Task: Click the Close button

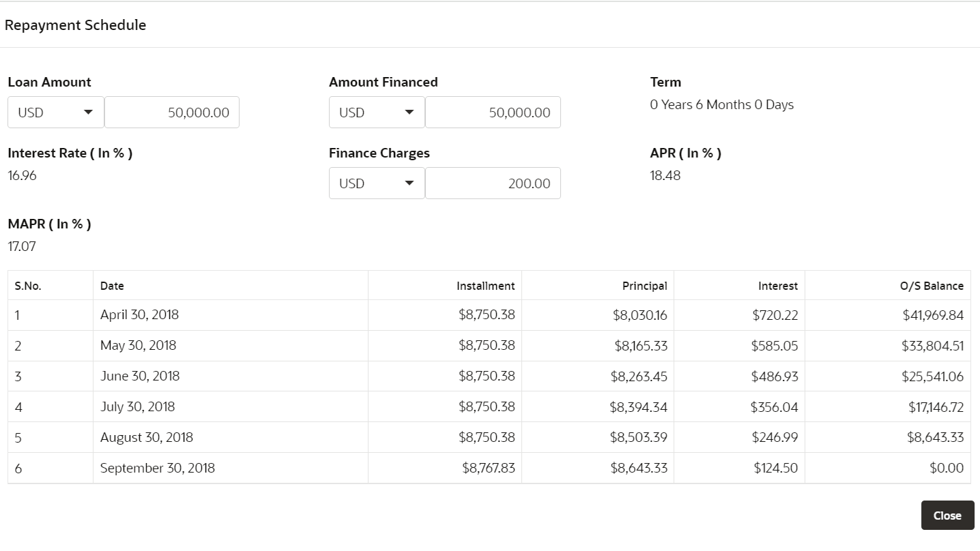Action: tap(947, 515)
